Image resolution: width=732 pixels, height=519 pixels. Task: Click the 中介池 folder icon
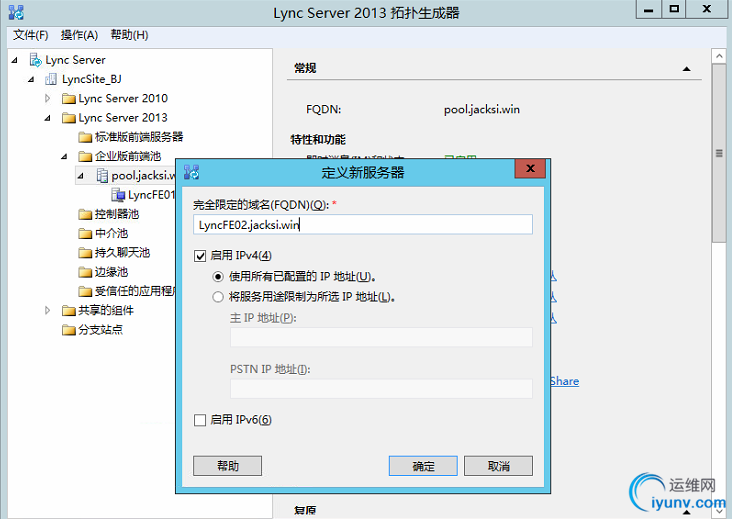[x=85, y=233]
